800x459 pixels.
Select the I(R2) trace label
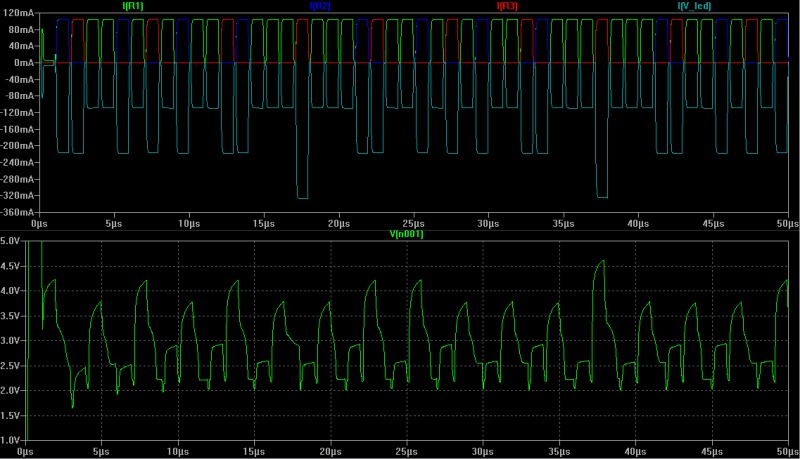click(x=320, y=6)
